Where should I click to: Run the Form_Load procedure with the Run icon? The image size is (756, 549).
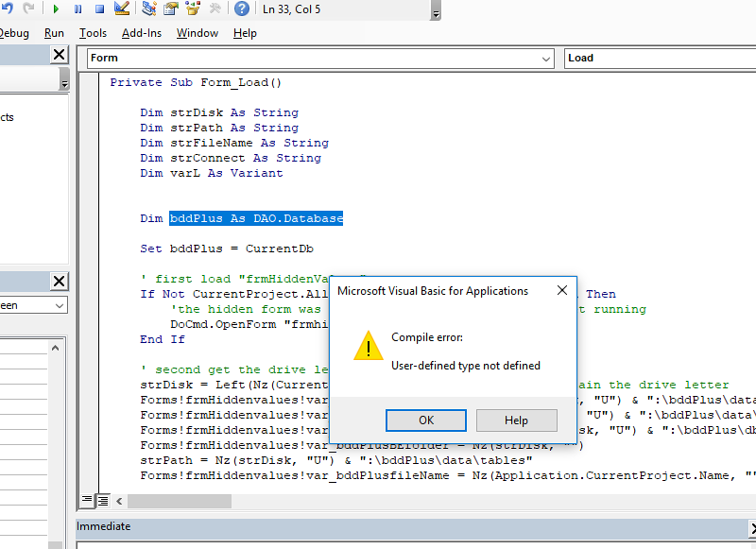tap(57, 9)
